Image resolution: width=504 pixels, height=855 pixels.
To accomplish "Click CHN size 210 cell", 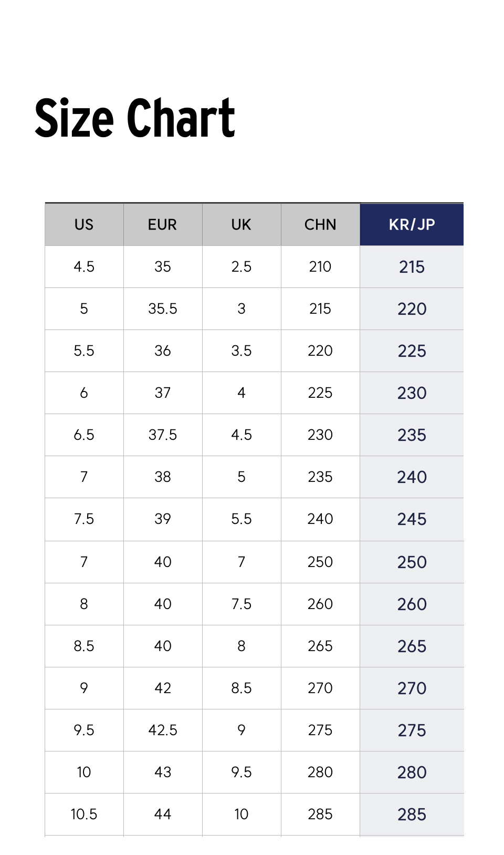I will 320,267.
